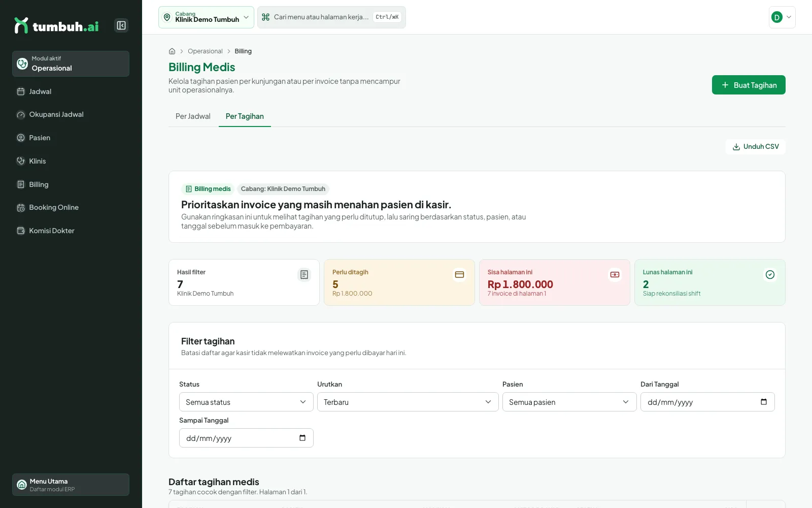
Task: Click the search box Cari menu atau halaman kerja
Action: 331,17
